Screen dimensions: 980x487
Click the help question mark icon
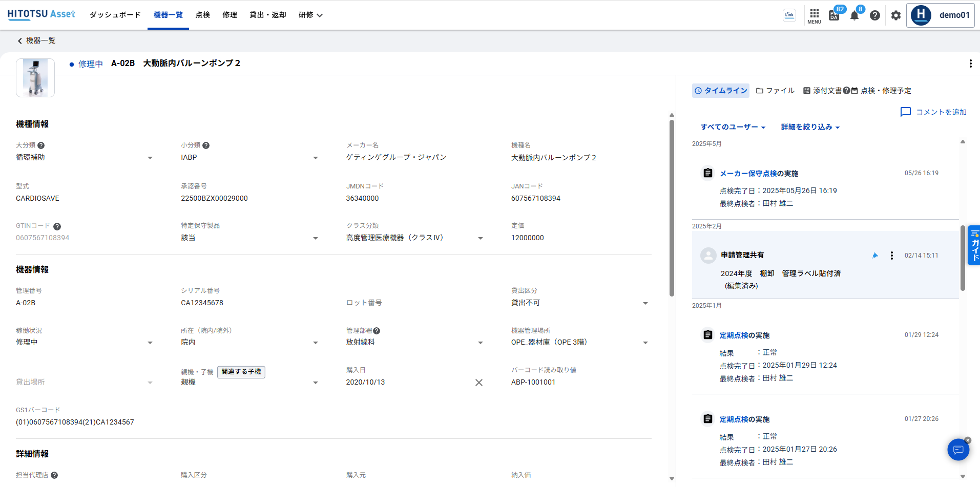[874, 15]
